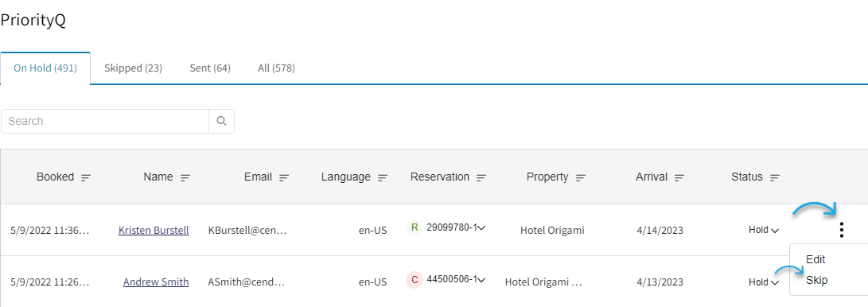Screen dimensions: 868x307
Task: Click the search magnifier icon
Action: (x=221, y=121)
